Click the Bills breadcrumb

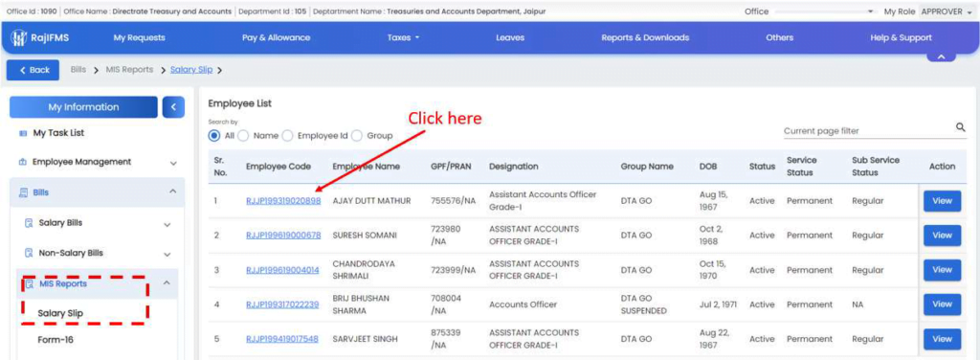click(78, 70)
